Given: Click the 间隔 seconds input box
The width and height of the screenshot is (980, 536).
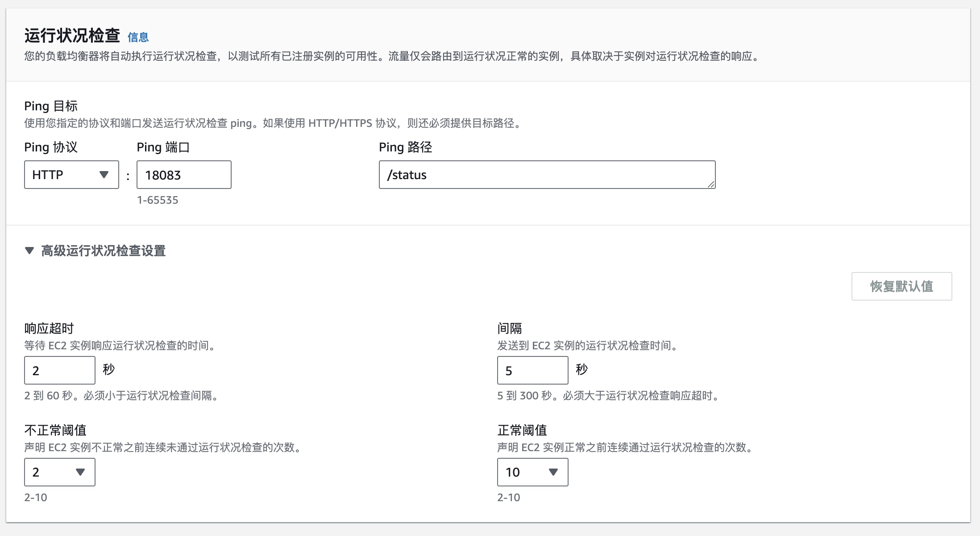Looking at the screenshot, I should click(532, 370).
